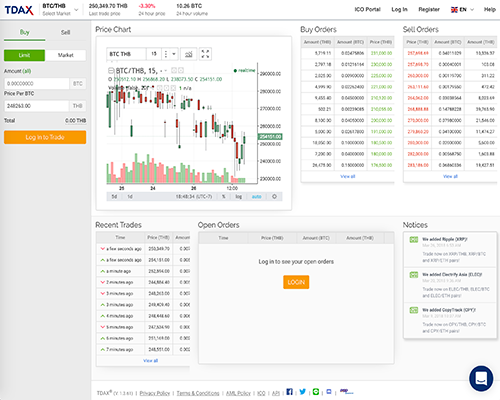Collapse the BTC/THB chart legend icon
Screen dimensions: 500x400
(x=111, y=71)
